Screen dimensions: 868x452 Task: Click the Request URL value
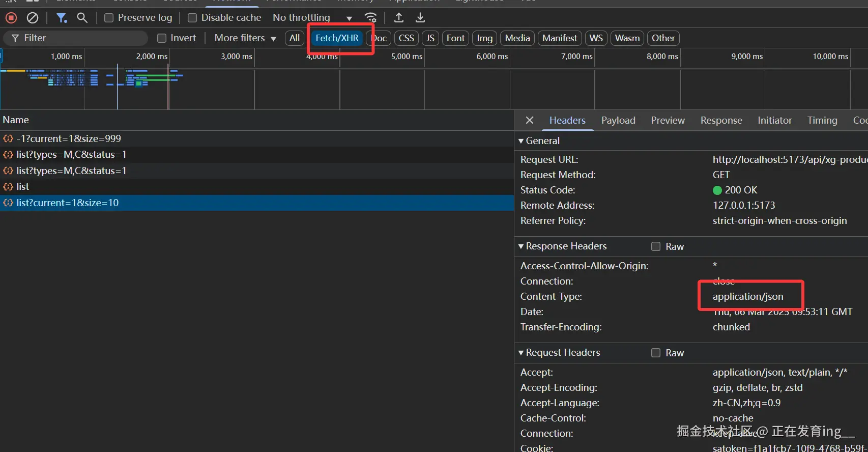click(790, 159)
